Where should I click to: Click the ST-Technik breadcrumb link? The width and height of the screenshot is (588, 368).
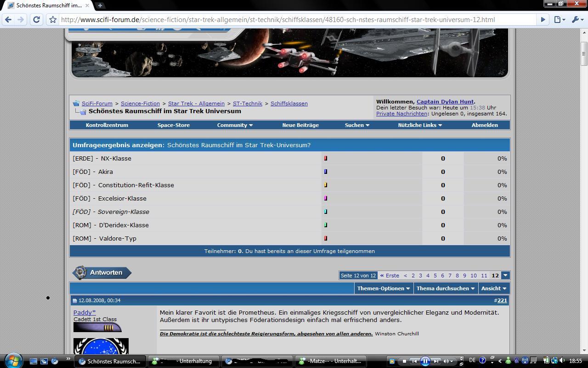tap(248, 103)
